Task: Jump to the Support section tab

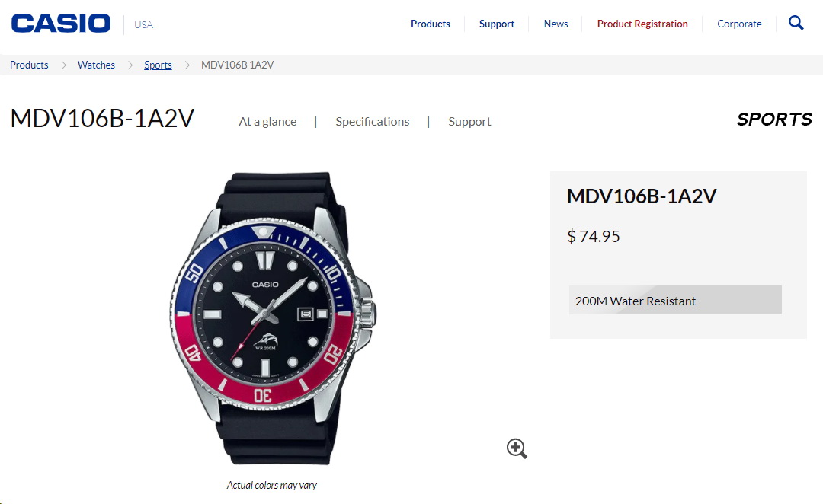Action: (469, 122)
